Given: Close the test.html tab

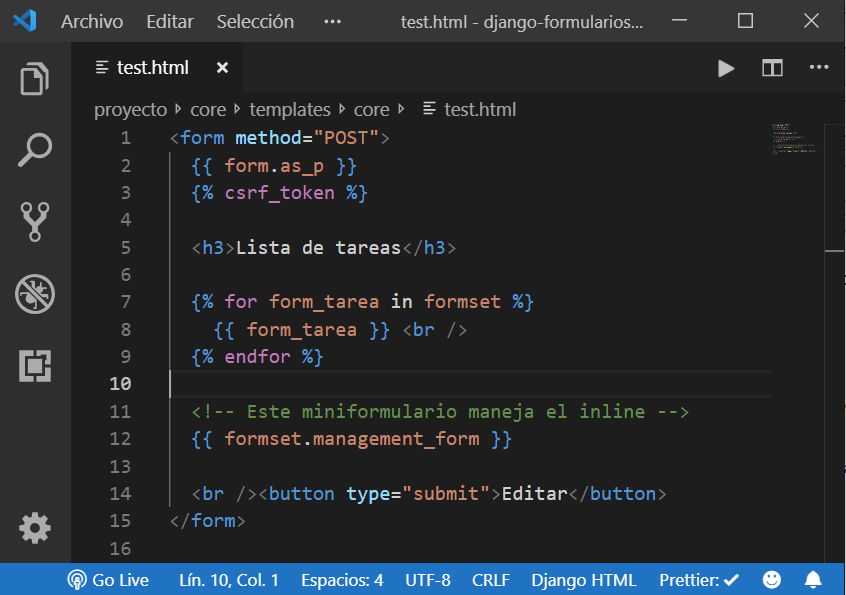Looking at the screenshot, I should [x=222, y=68].
